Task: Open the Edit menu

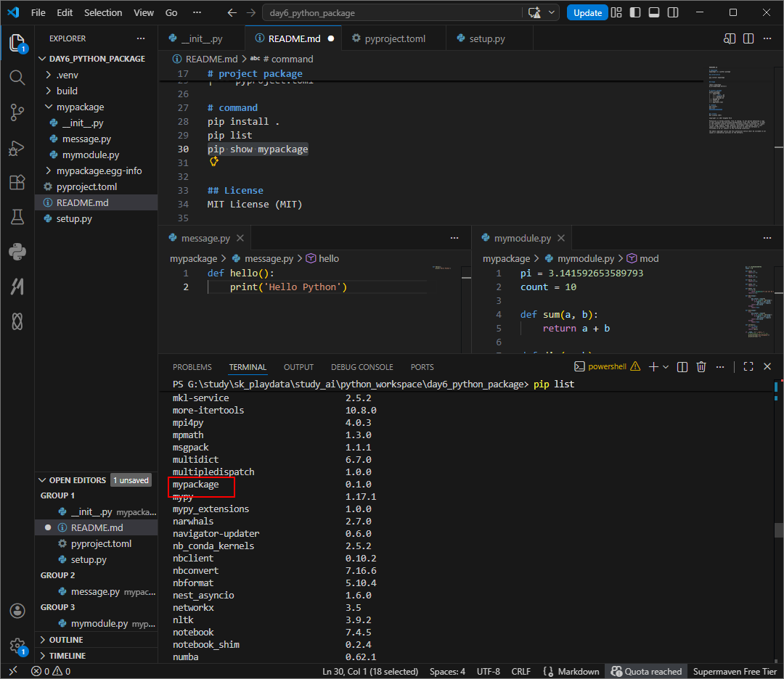Action: (65, 13)
